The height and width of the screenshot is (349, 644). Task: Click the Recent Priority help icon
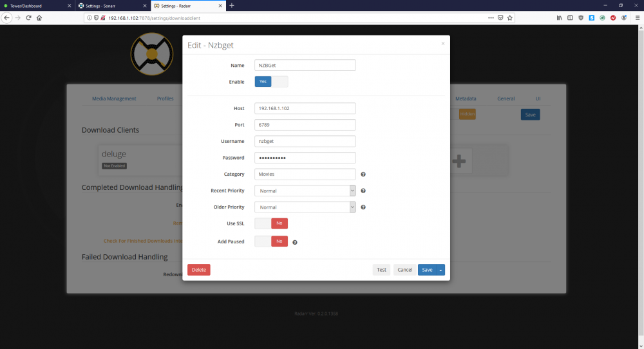point(363,191)
